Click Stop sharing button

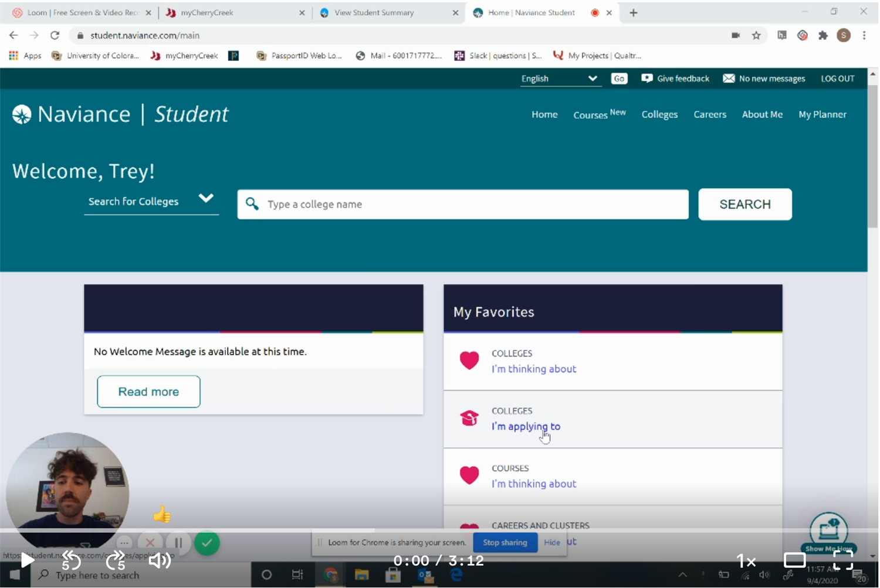click(505, 542)
